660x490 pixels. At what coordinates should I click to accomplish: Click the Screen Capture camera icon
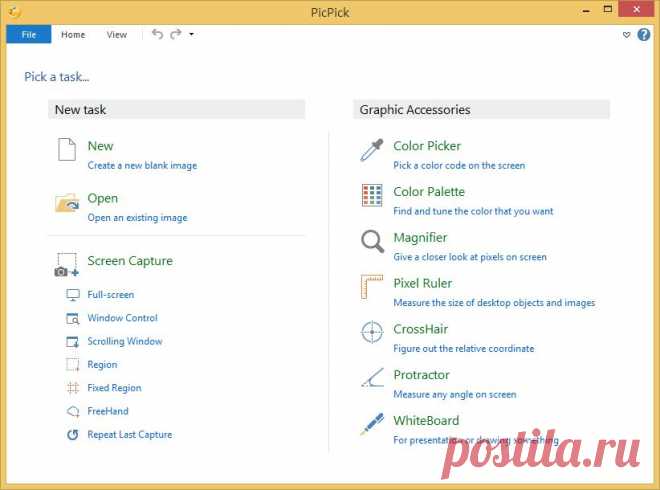tap(67, 265)
